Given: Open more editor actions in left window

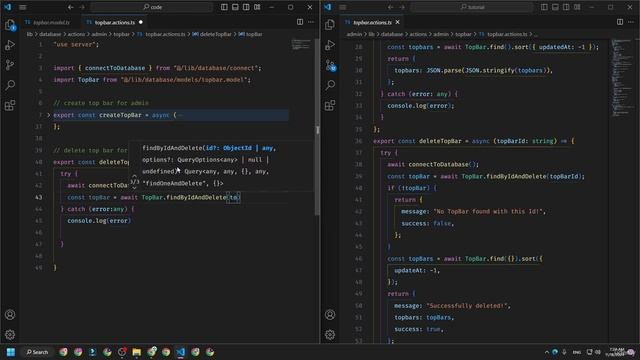Looking at the screenshot, I should click(x=311, y=22).
